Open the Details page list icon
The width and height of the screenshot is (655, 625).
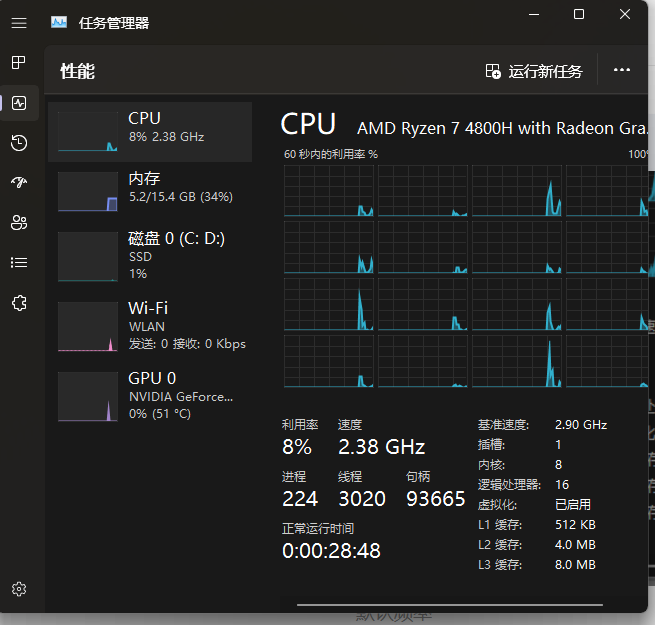[19, 262]
